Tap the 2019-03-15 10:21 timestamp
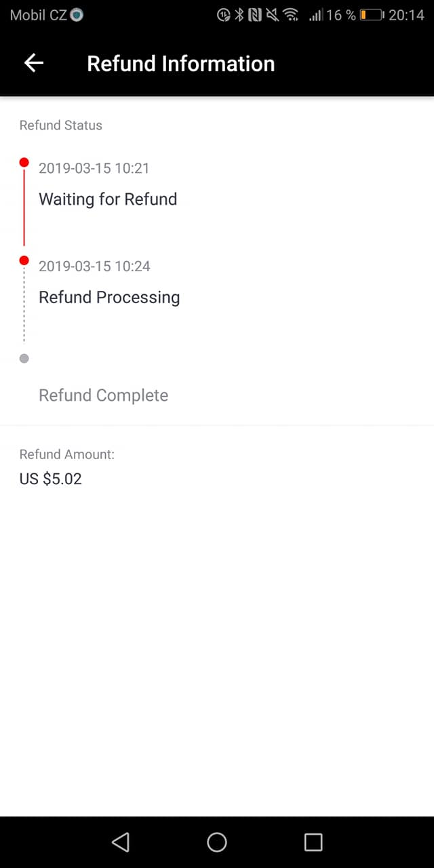434x868 pixels. coord(94,168)
